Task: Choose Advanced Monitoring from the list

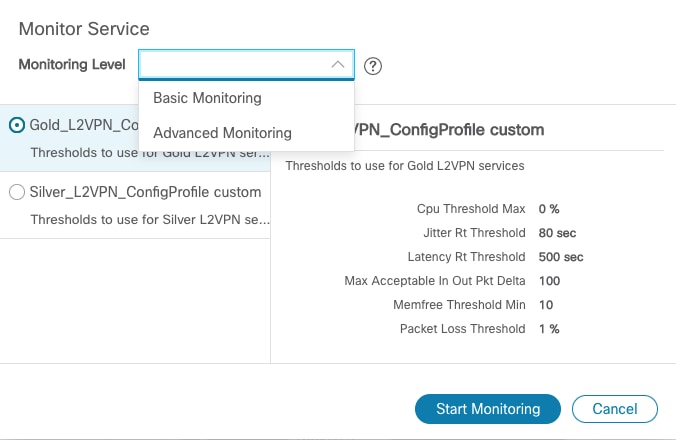Action: (x=222, y=133)
